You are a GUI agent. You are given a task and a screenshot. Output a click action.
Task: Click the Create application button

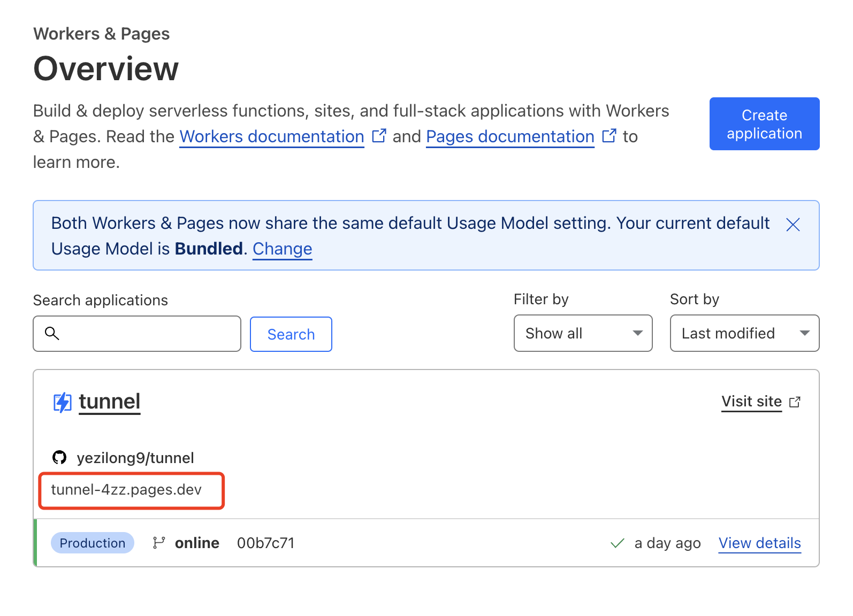coord(764,124)
